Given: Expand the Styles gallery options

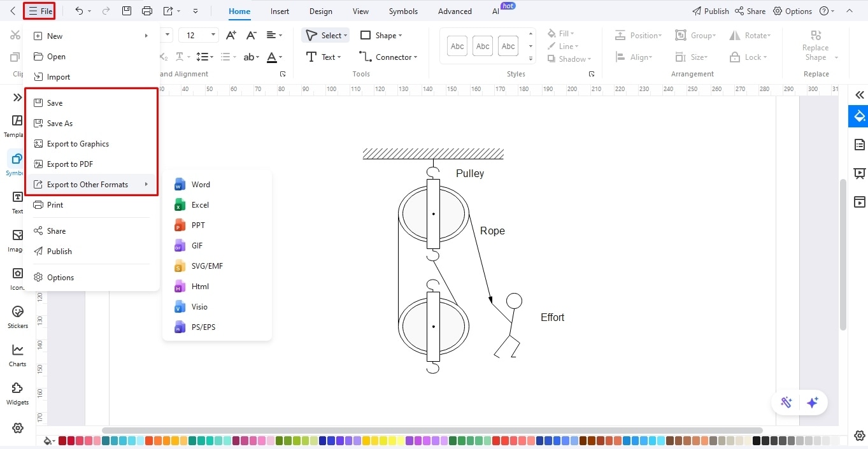Looking at the screenshot, I should (x=531, y=59).
